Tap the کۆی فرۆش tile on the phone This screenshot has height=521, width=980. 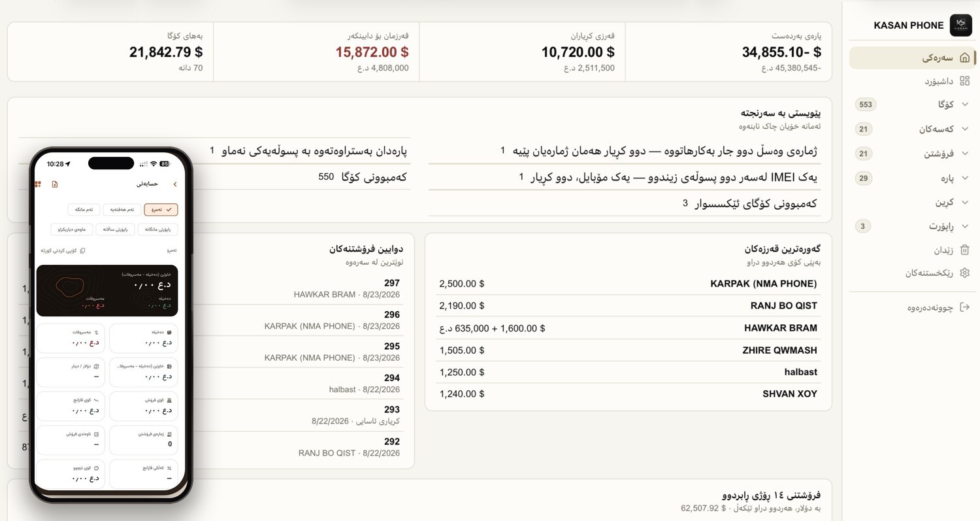143,406
